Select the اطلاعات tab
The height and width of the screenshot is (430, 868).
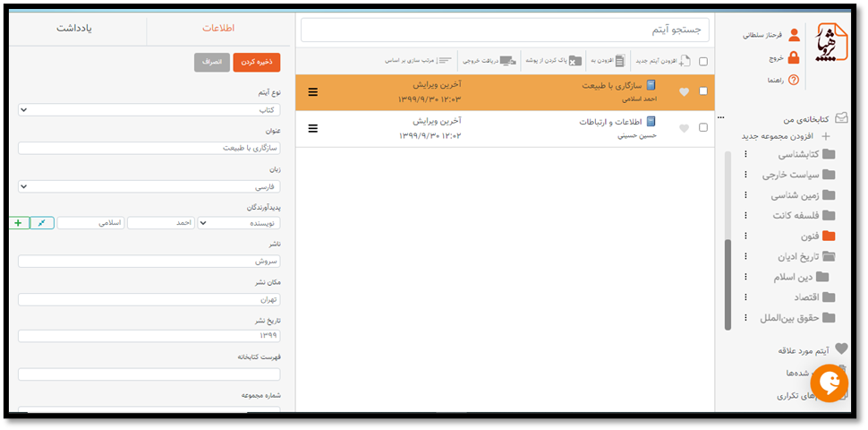pyautogui.click(x=218, y=29)
